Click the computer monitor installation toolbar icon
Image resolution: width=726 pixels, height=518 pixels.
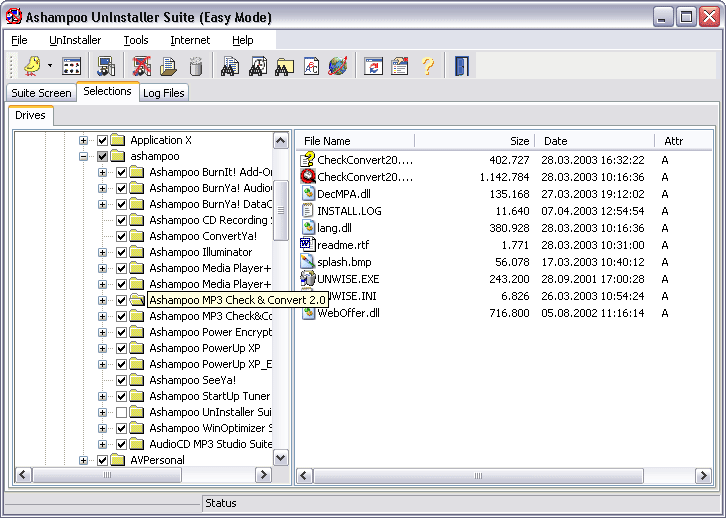point(106,66)
